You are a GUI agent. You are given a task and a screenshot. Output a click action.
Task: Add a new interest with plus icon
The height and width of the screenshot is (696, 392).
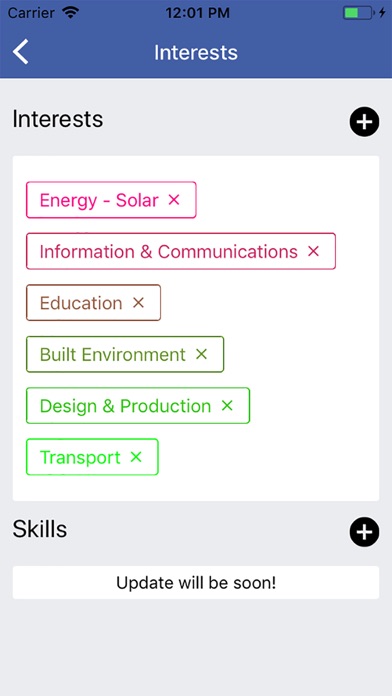pyautogui.click(x=364, y=122)
